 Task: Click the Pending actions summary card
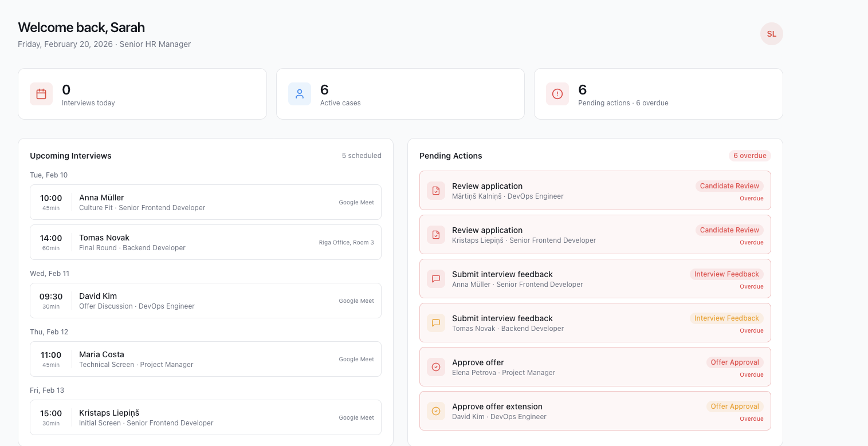pyautogui.click(x=658, y=94)
